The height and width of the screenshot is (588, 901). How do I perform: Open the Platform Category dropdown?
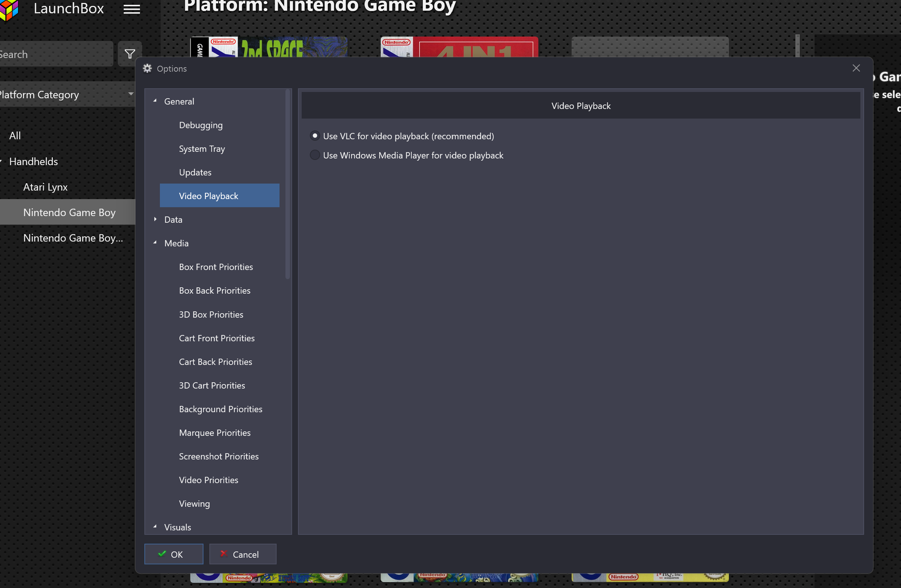point(67,94)
